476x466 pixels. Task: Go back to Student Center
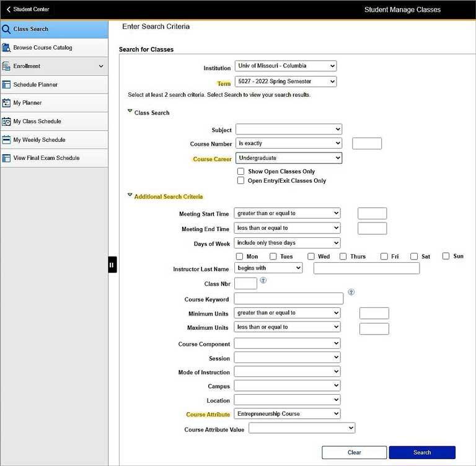(x=27, y=9)
